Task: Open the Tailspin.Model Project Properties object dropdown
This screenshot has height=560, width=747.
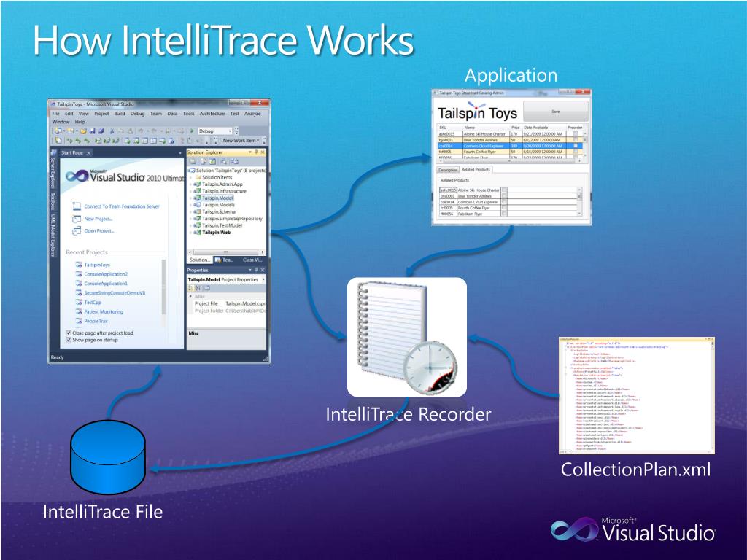Action: [263, 279]
